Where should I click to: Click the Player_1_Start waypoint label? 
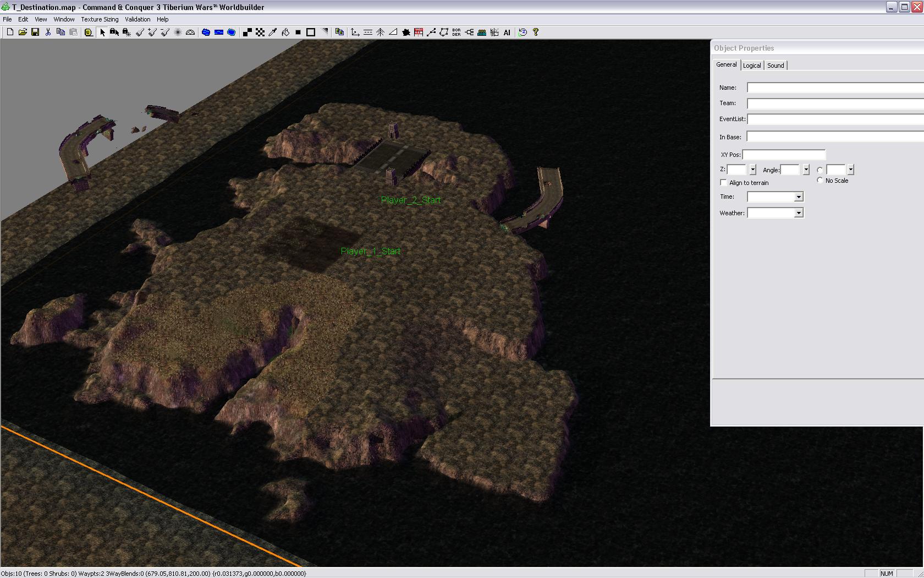coord(371,251)
